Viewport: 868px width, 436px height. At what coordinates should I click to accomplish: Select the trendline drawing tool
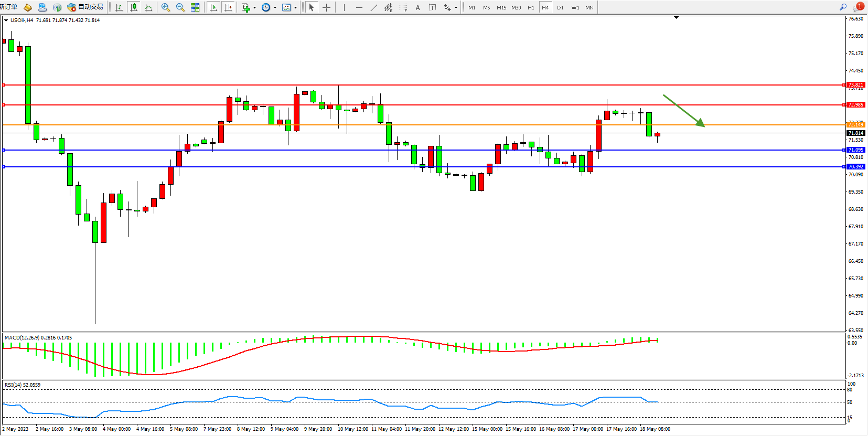pos(373,7)
